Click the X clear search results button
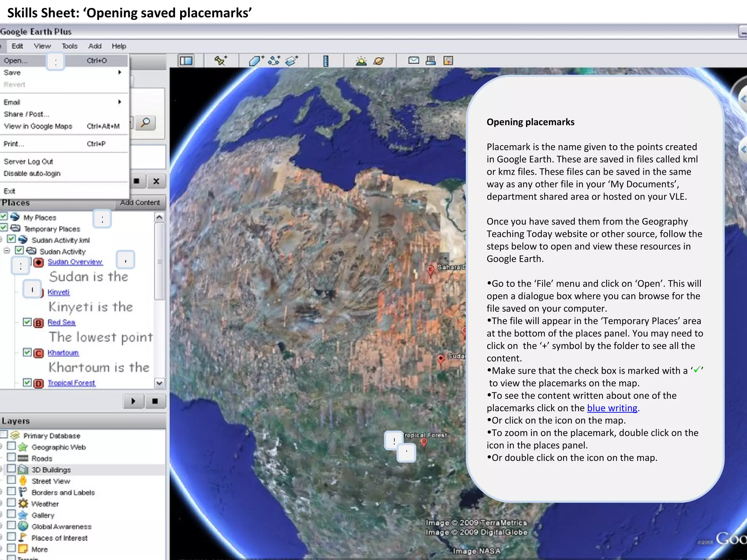This screenshot has width=747, height=560. 156,181
